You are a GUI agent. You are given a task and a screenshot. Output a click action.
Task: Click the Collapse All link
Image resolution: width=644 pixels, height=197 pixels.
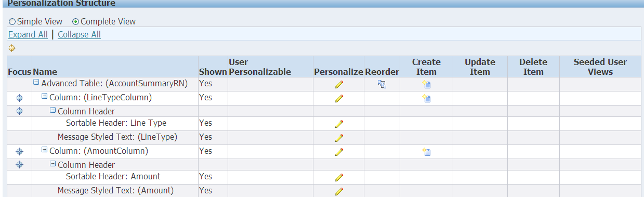[79, 34]
